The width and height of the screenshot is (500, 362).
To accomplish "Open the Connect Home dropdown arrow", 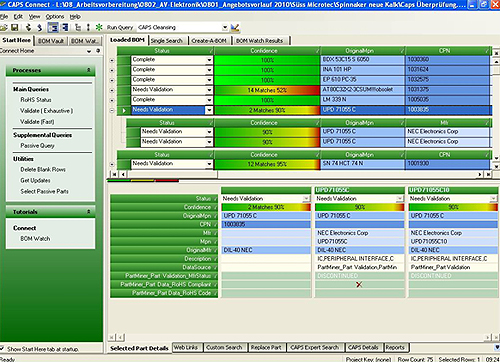I will pos(89,51).
